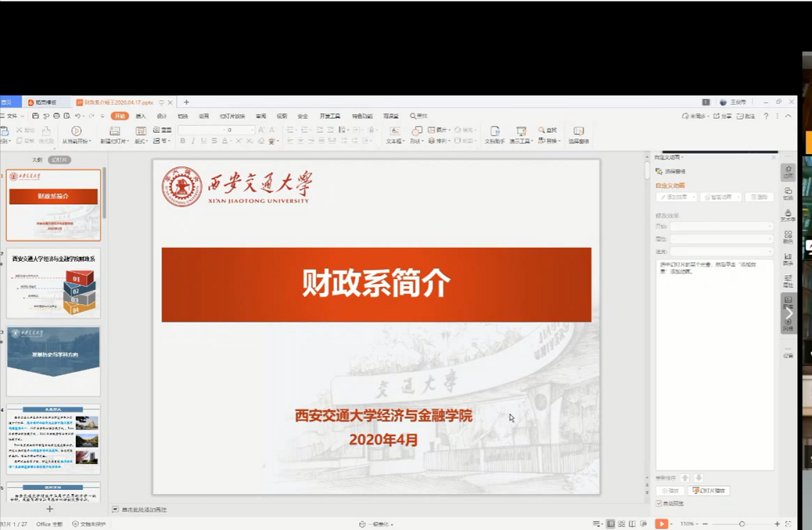812x530 pixels.
Task: Switch to normal view in status bar
Action: click(x=611, y=524)
